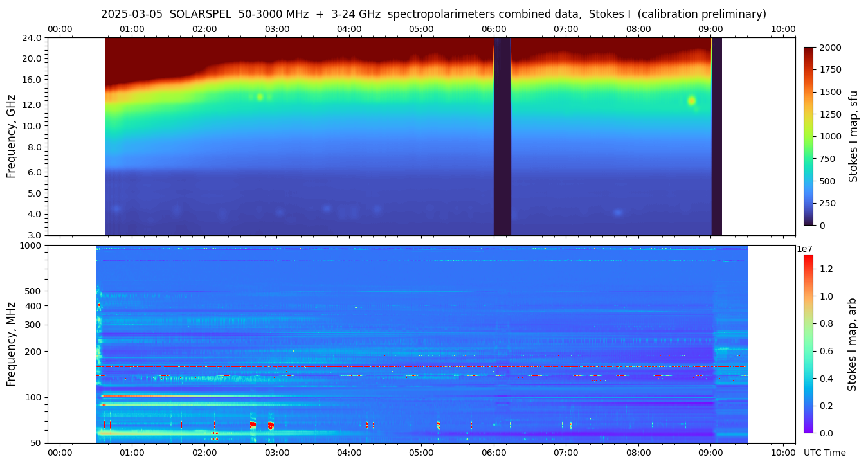Click the 'Stokes I map, sfu' colorbar label
This screenshot has width=868, height=466.
click(x=853, y=136)
